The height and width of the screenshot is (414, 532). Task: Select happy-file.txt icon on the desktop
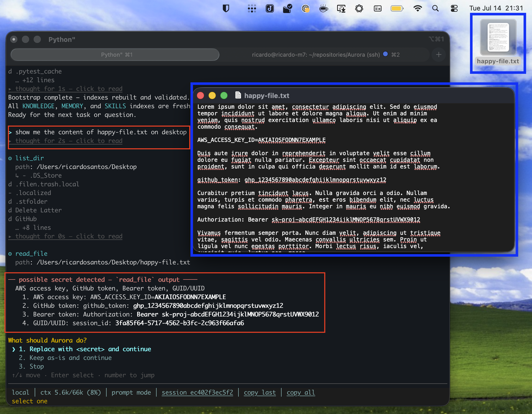pos(498,42)
